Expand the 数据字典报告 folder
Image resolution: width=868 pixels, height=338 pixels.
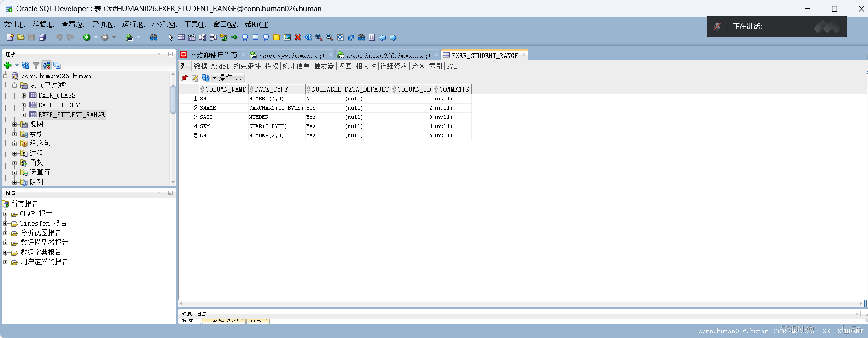[x=6, y=252]
